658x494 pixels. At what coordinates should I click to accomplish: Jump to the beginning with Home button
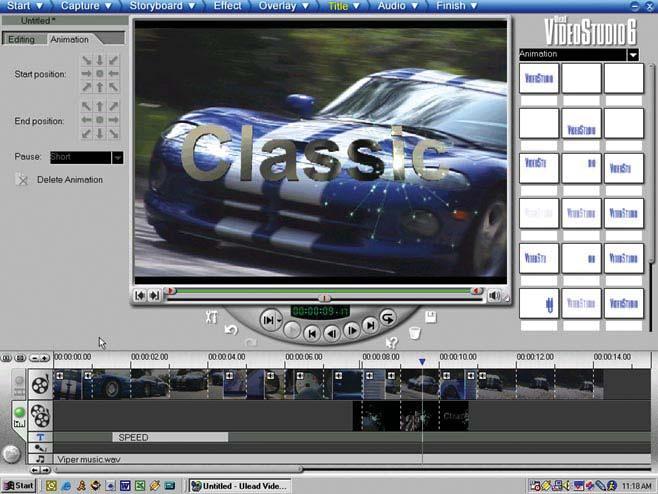[x=312, y=333]
